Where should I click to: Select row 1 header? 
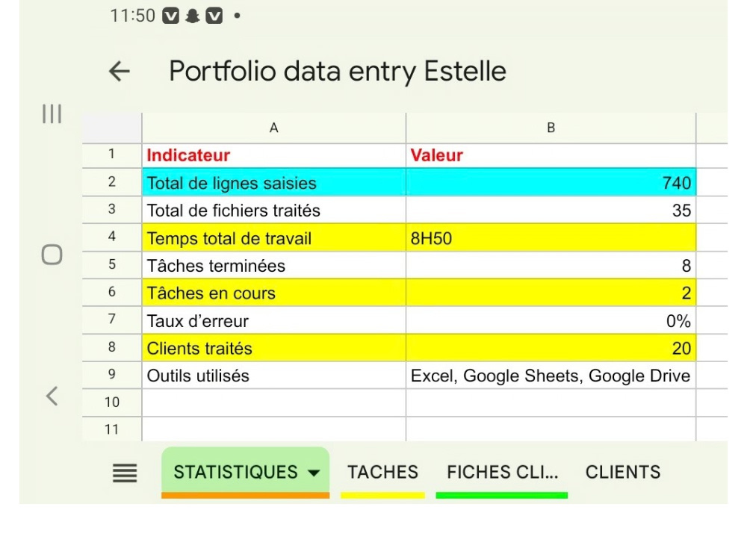coord(111,155)
